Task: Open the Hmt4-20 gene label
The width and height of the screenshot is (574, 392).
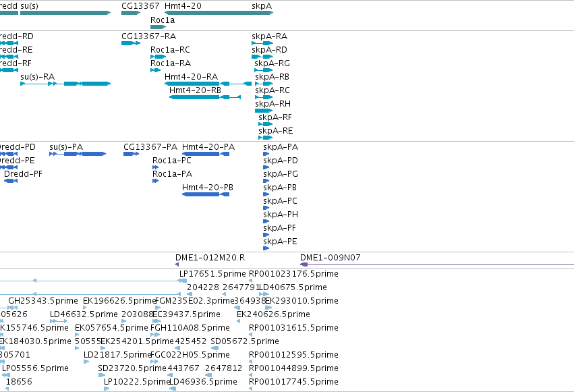Action: point(183,6)
